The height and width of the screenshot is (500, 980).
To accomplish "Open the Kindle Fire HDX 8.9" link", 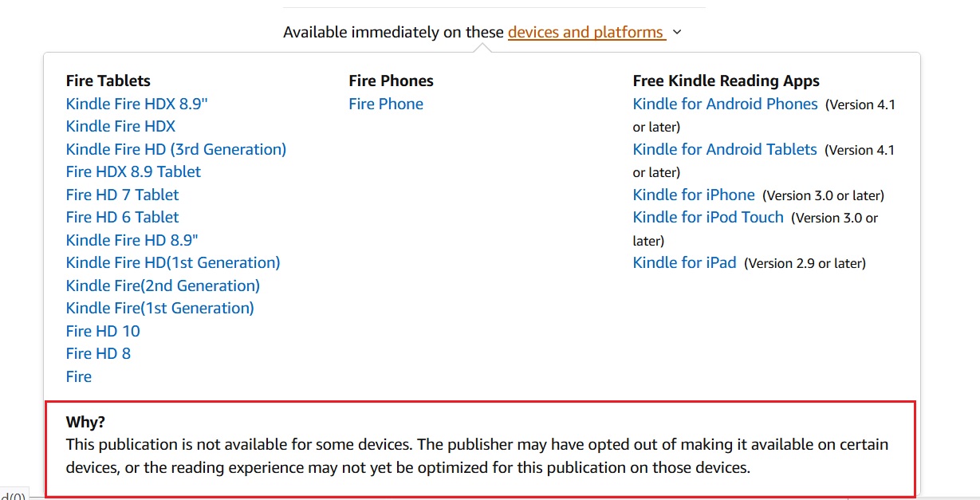I will [x=136, y=104].
